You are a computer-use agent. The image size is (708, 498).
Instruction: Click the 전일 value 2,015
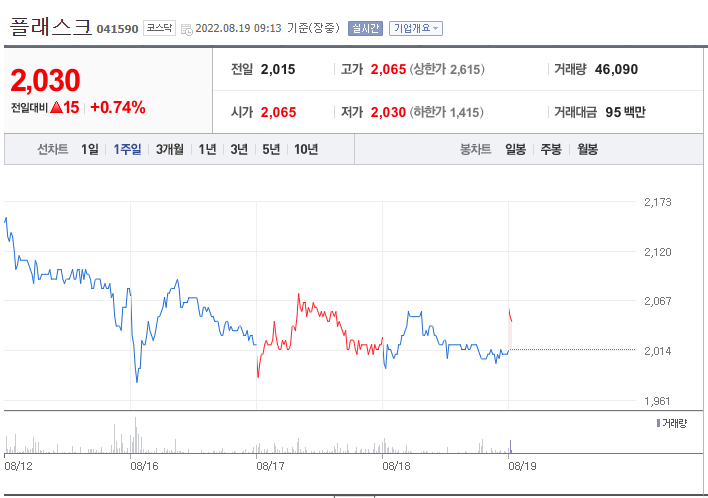278,69
